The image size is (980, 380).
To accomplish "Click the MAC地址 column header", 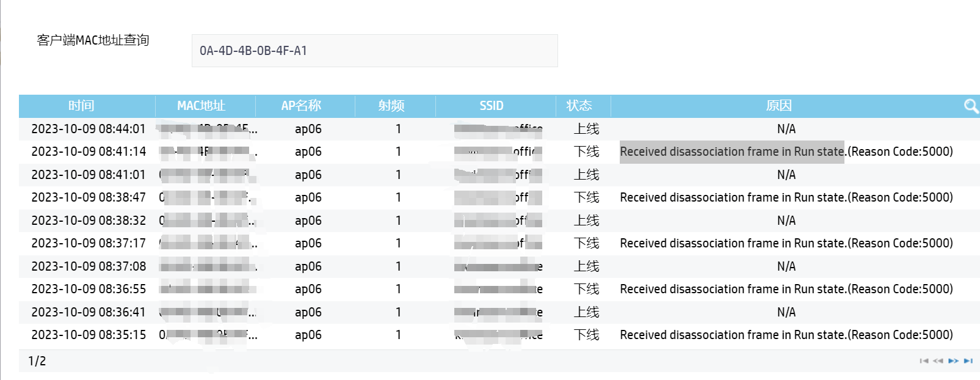I will [x=201, y=106].
